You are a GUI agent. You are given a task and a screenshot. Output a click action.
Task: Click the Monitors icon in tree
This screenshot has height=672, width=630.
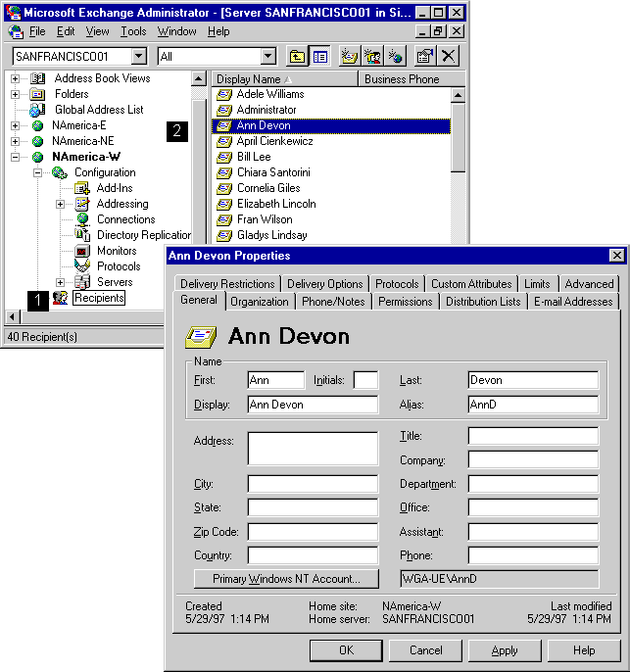tap(82, 251)
